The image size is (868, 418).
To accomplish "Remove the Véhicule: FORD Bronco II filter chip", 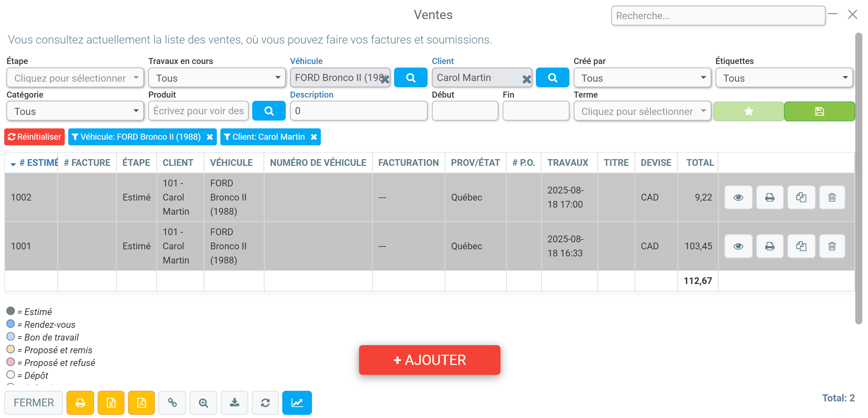I will (210, 137).
